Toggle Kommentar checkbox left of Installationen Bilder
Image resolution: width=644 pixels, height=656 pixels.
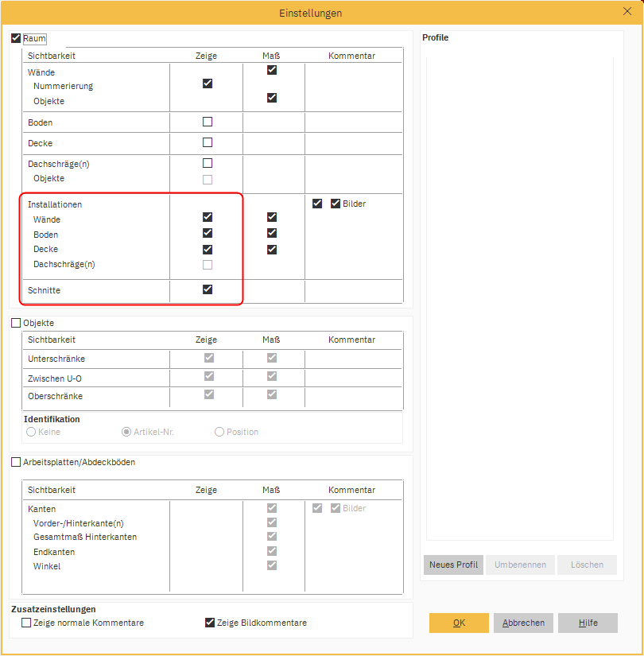coord(317,204)
